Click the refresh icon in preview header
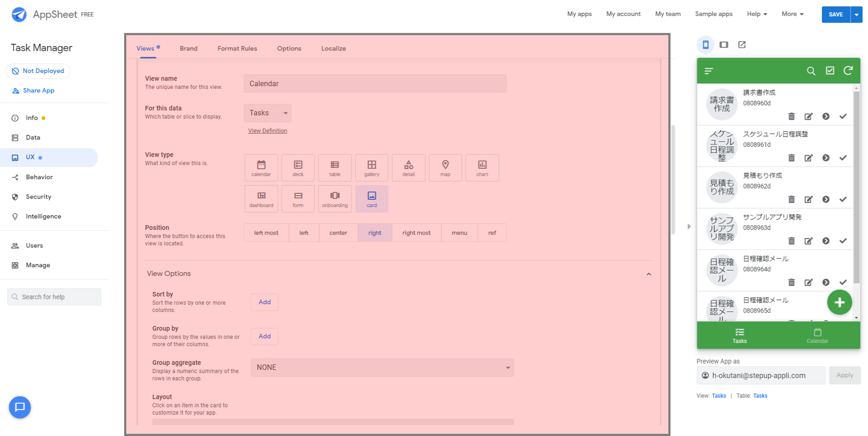The width and height of the screenshot is (868, 436). click(848, 71)
